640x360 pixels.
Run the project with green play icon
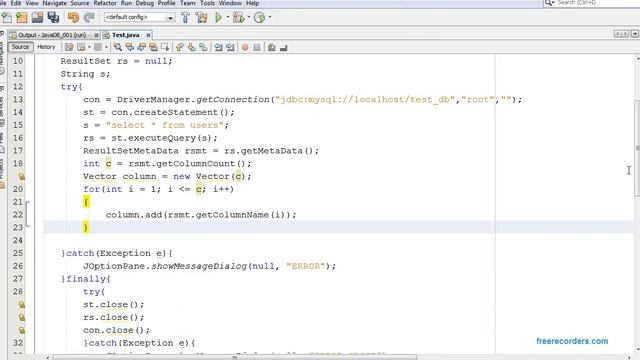219,18
